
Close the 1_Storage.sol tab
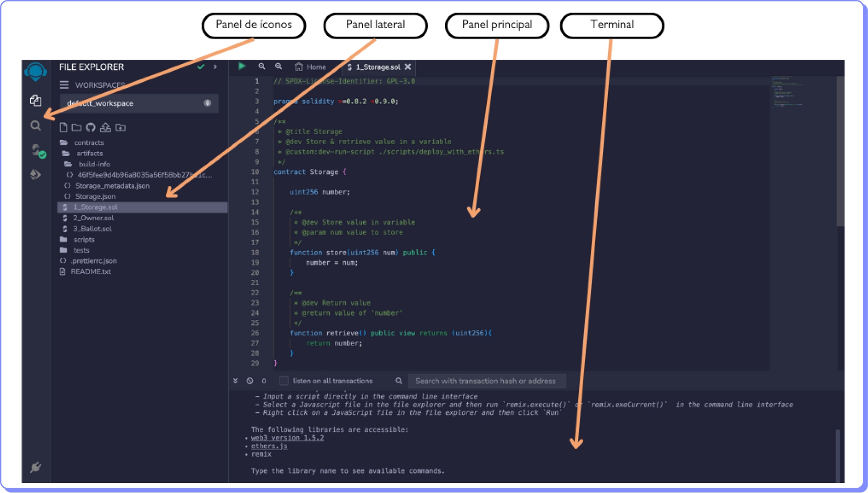407,67
